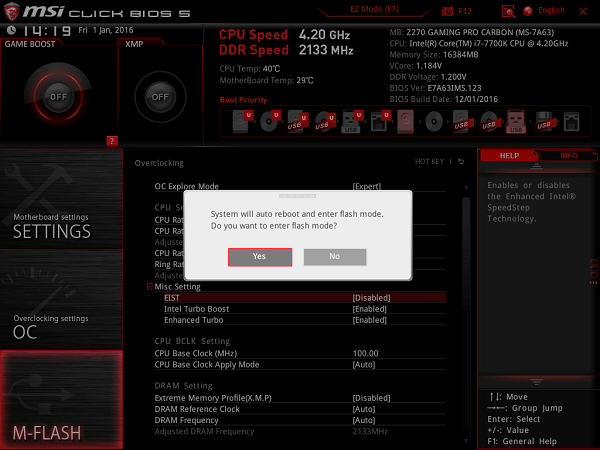
Task: Select the Intel Turbo Boost row
Action: pos(305,309)
